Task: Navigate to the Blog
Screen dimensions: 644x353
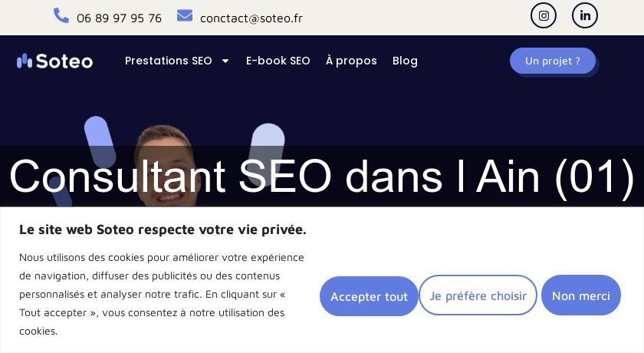Action: coord(405,61)
